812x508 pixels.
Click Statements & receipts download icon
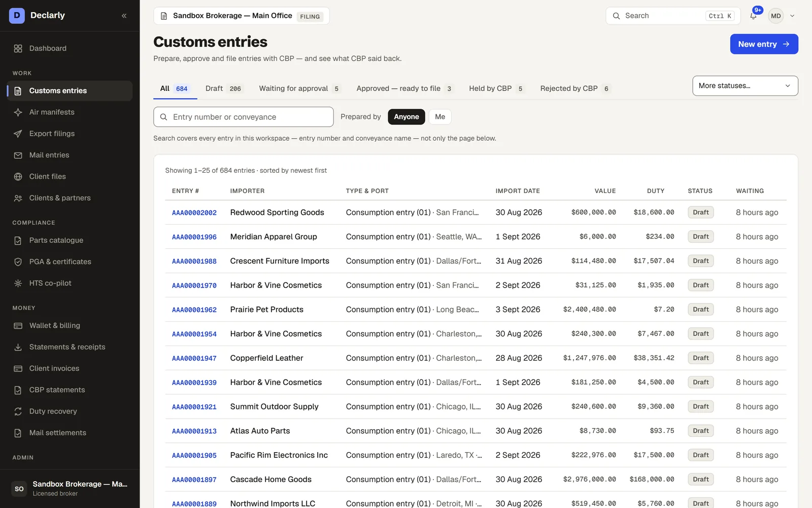pyautogui.click(x=18, y=347)
